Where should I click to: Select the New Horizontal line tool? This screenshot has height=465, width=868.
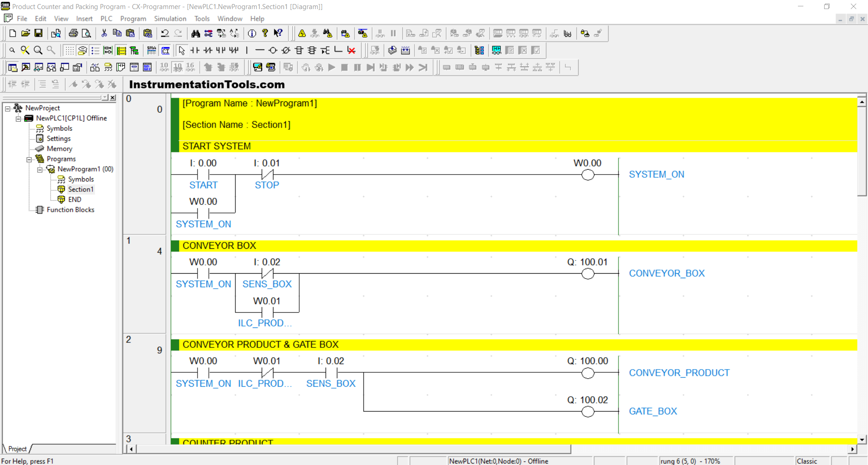tap(259, 50)
